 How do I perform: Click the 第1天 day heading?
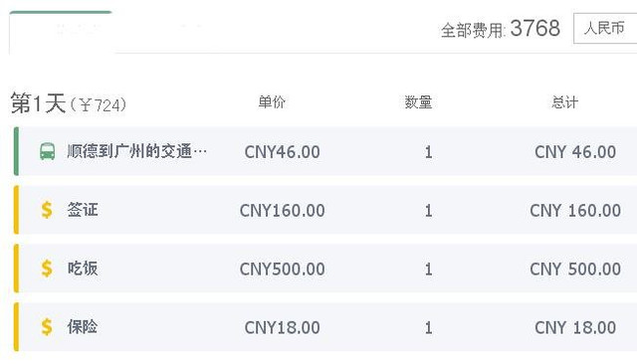coord(38,103)
